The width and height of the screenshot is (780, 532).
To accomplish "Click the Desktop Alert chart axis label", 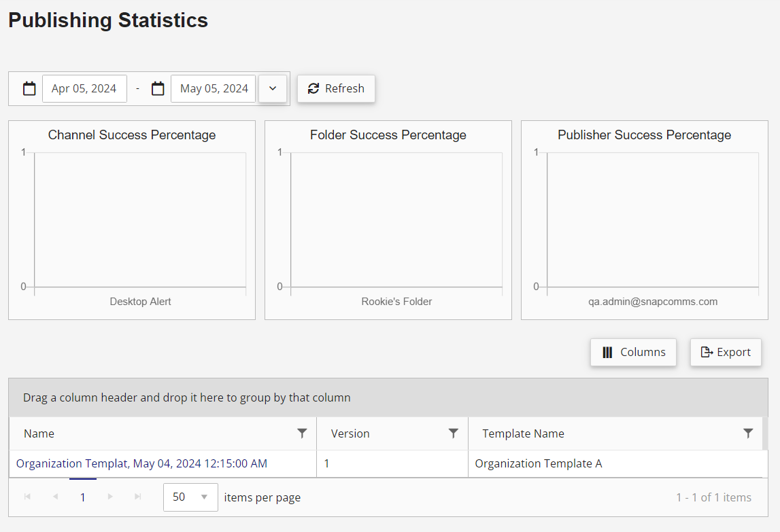I will tap(140, 301).
